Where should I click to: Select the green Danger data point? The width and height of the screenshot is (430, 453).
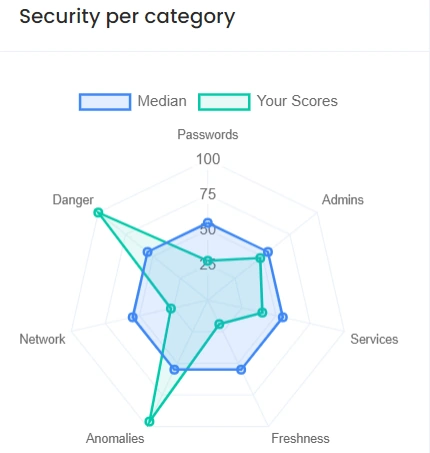98,212
